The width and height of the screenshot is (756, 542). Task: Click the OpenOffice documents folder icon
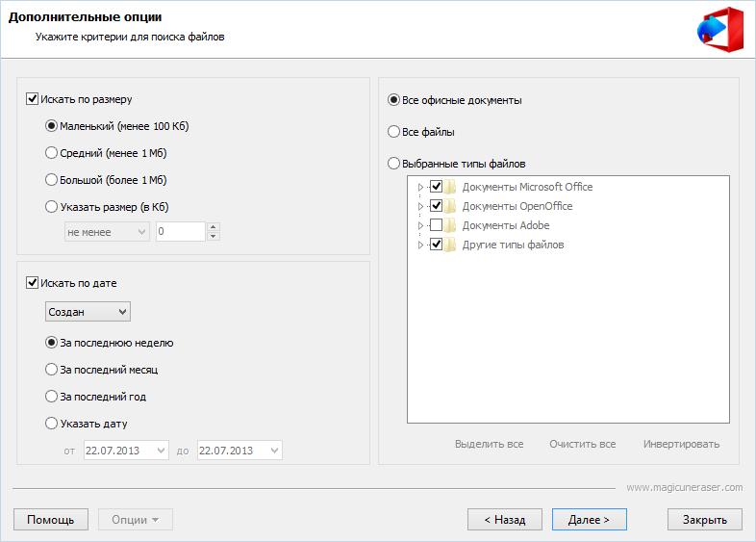[x=450, y=206]
